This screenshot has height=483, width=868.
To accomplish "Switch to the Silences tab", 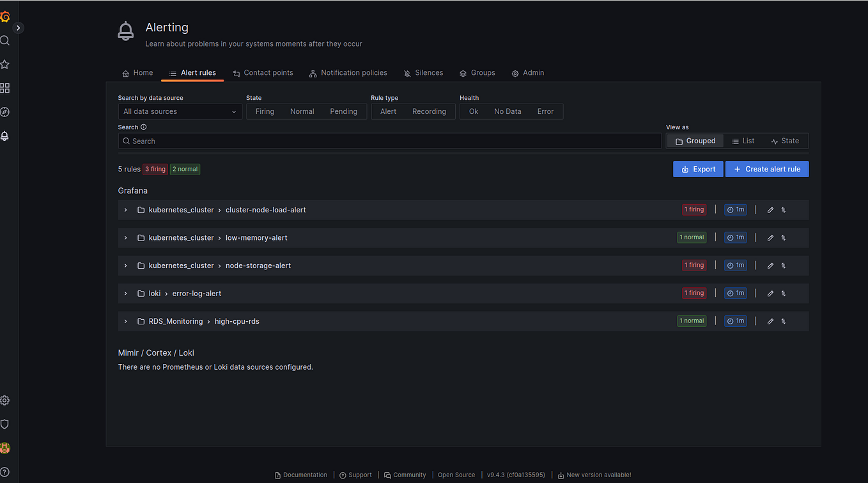I will [x=423, y=72].
